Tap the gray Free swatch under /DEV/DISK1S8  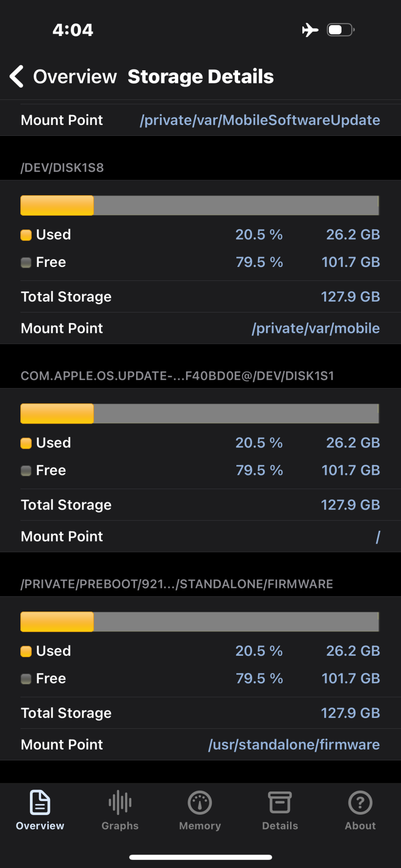coord(26,263)
